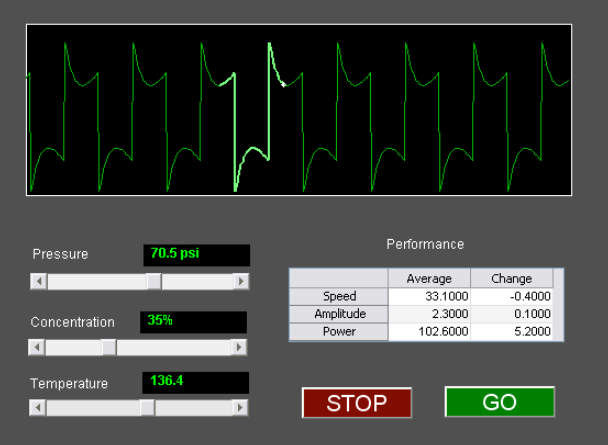
Task: Click the Concentration slider left arrow
Action: 37,347
